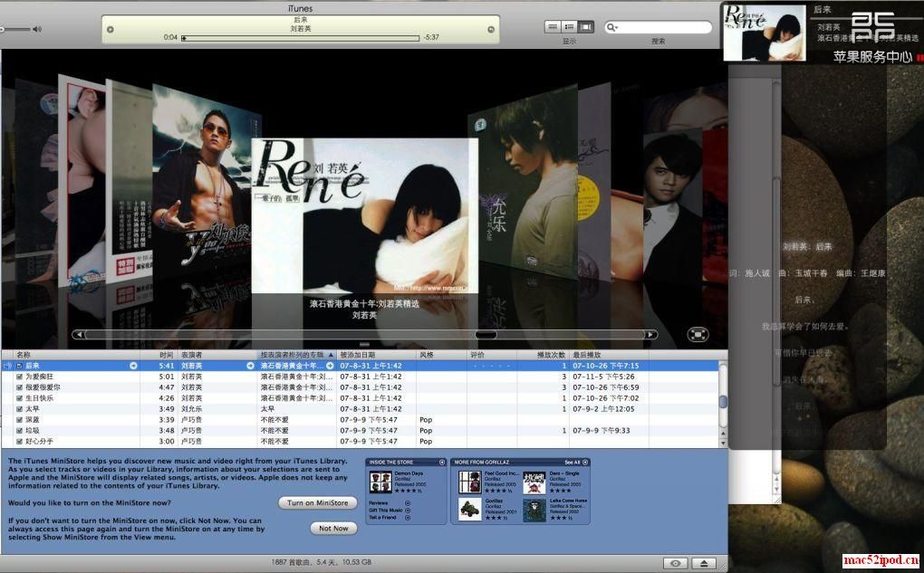
Task: Click Cover Flow scrollbar right arrow
Action: tap(650, 335)
